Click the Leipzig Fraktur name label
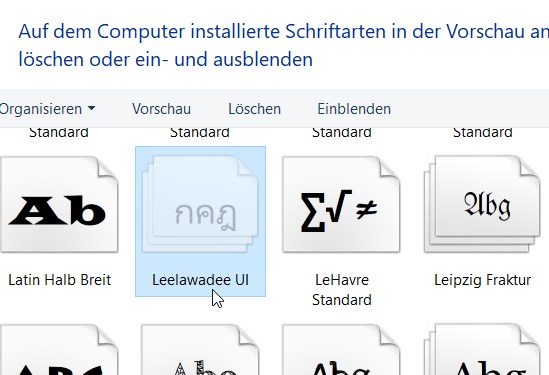Image resolution: width=549 pixels, height=375 pixels. [482, 280]
